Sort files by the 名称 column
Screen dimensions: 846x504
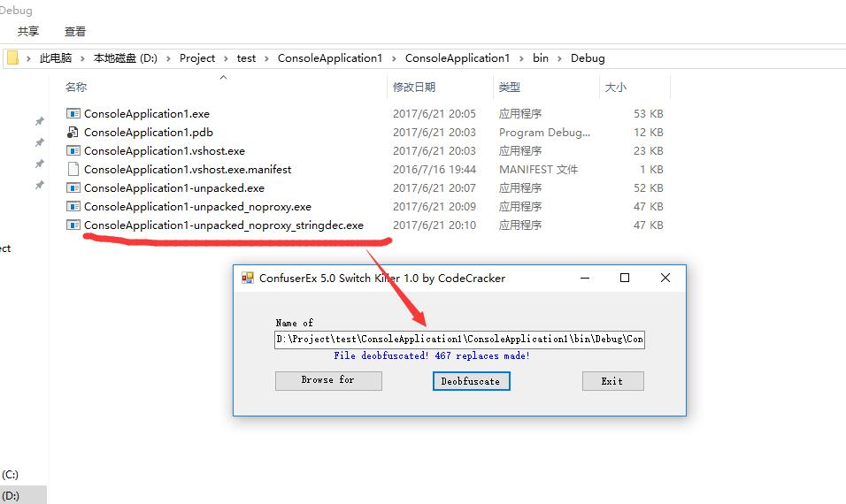[76, 87]
